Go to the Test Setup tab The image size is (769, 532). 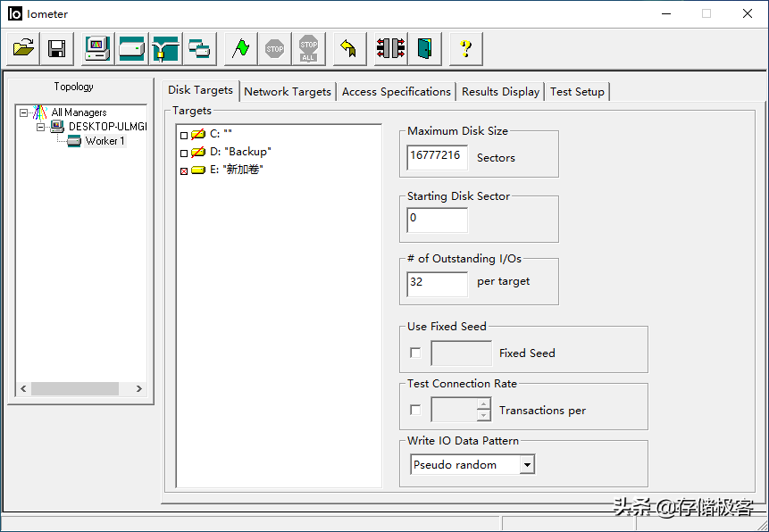pyautogui.click(x=577, y=92)
